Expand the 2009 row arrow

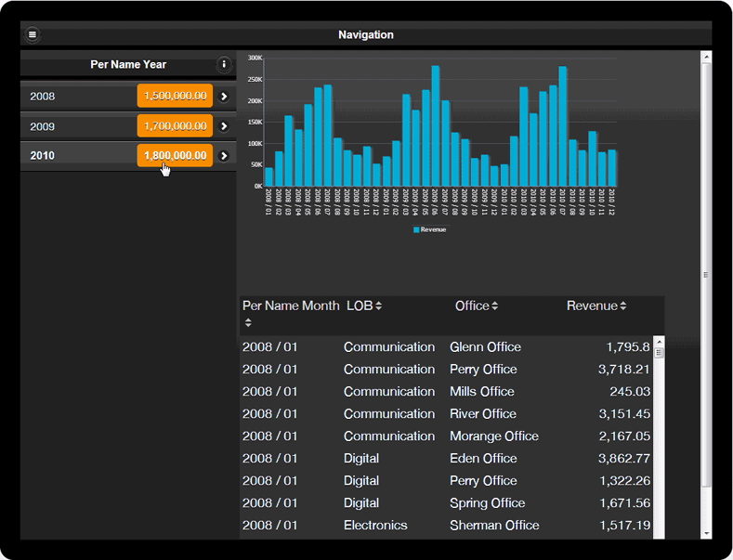pos(223,126)
